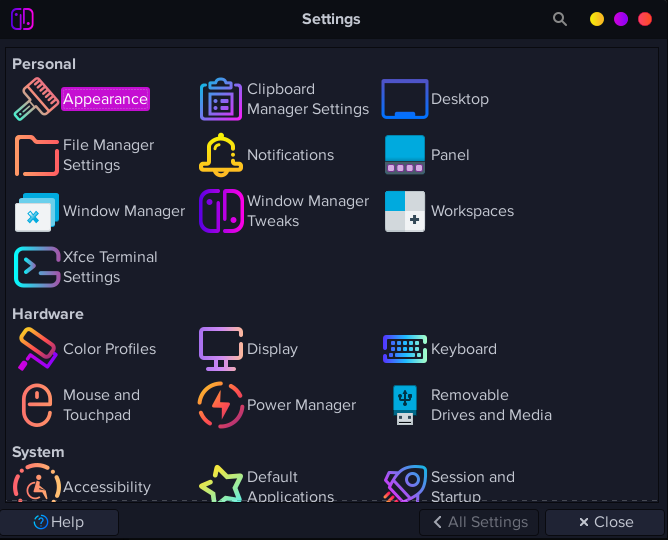Click the Help button
The height and width of the screenshot is (540, 668).
click(x=59, y=522)
